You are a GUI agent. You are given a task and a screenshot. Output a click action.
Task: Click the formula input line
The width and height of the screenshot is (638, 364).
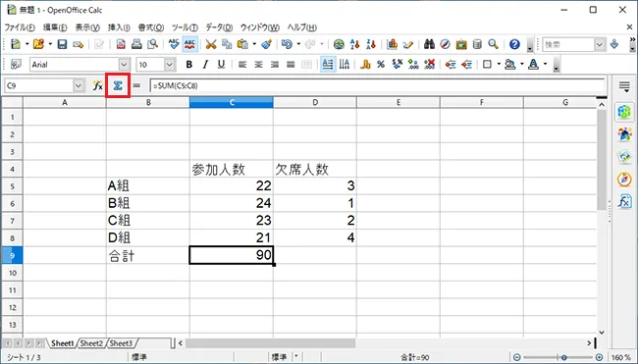[x=377, y=85]
